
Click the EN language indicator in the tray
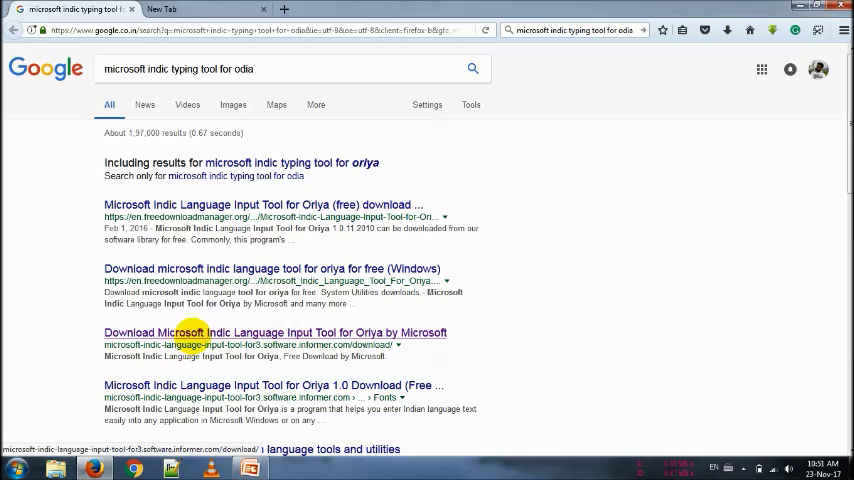click(714, 467)
